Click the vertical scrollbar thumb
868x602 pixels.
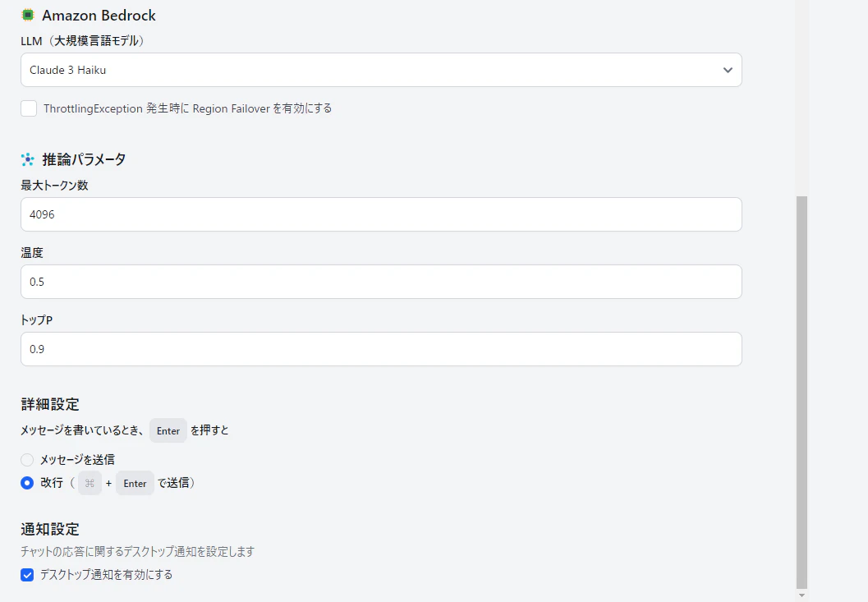point(801,392)
